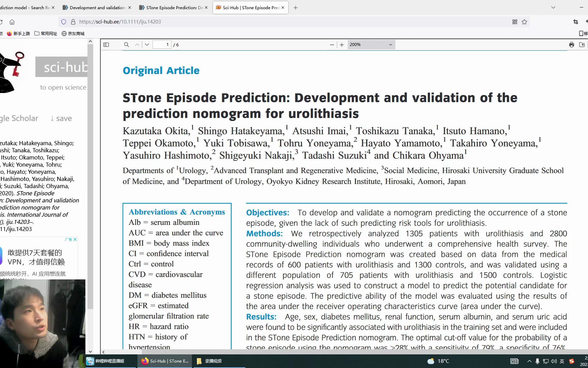588x368 pixels.
Task: Click the microphone tray icon
Action: tap(537, 361)
